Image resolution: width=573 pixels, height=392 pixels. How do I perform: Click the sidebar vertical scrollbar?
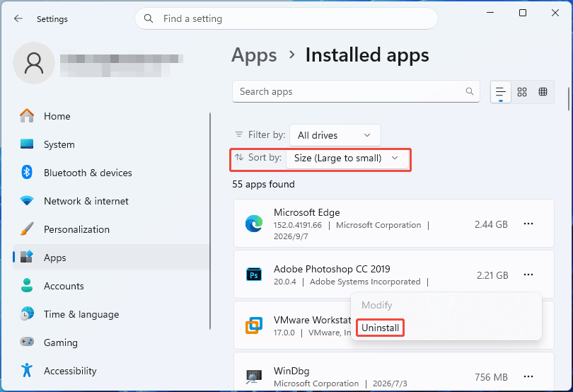[210, 221]
